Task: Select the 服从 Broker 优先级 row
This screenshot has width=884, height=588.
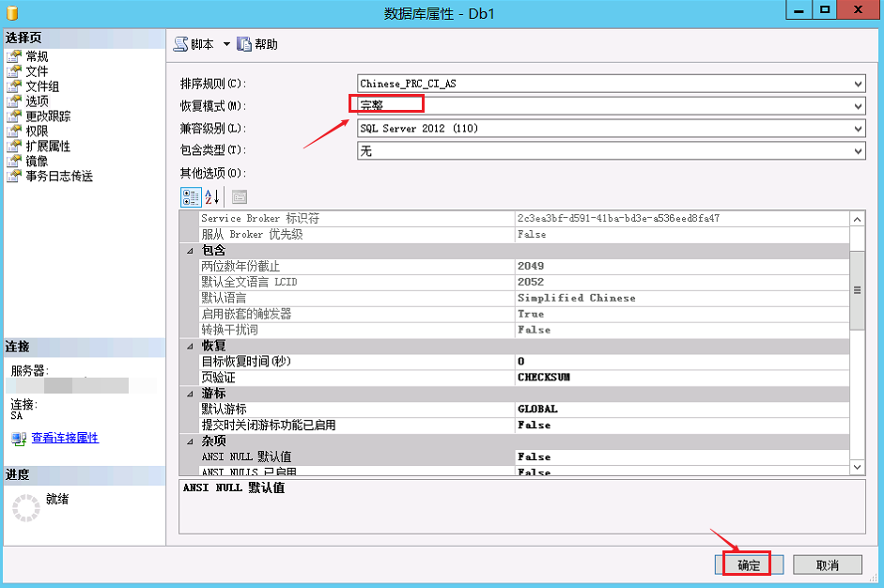Action: point(524,234)
